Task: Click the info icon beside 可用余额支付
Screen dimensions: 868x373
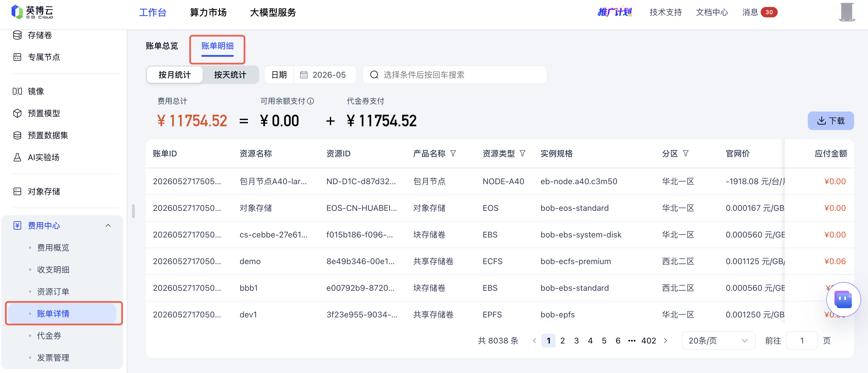Action: [x=311, y=101]
